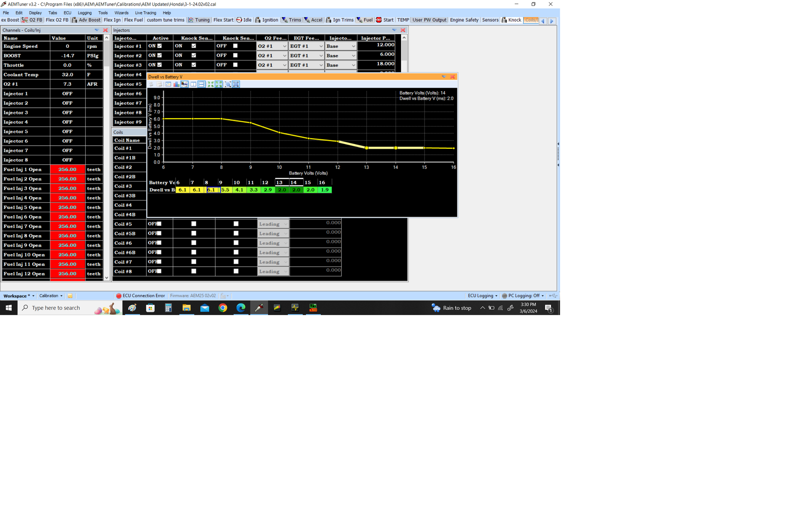Toggle first knock sensor checkbox for Injector #2
798x532 pixels.
click(x=194, y=55)
